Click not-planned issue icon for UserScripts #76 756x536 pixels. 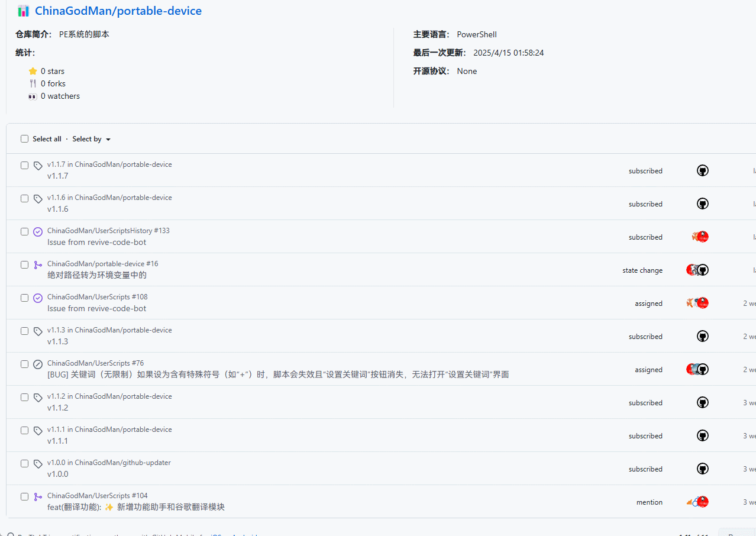[x=38, y=364]
